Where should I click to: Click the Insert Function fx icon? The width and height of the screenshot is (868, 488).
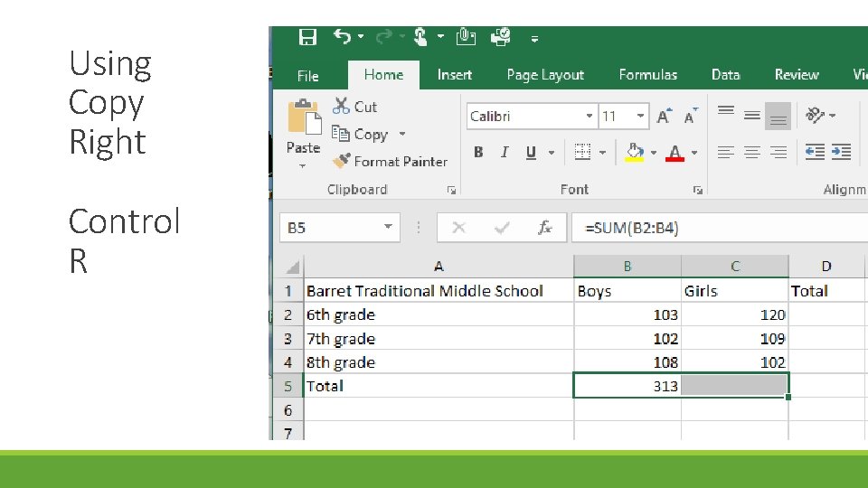coord(544,228)
